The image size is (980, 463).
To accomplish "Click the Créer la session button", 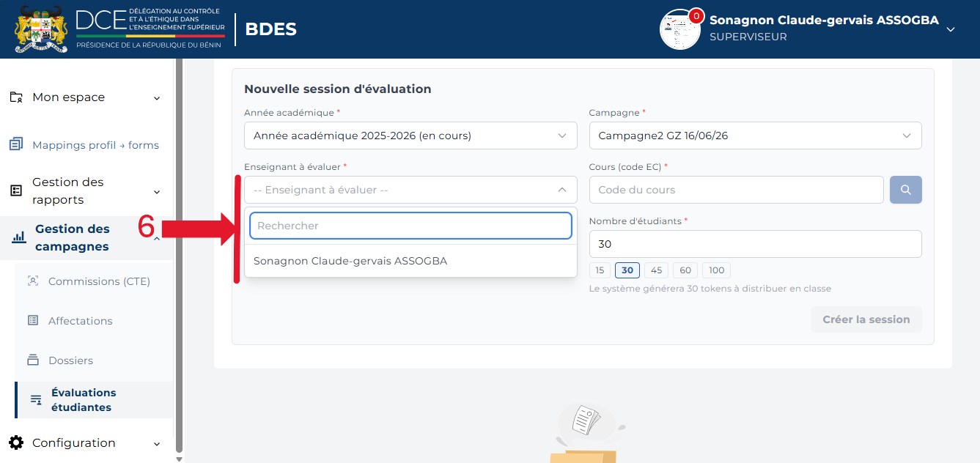I will 866,319.
